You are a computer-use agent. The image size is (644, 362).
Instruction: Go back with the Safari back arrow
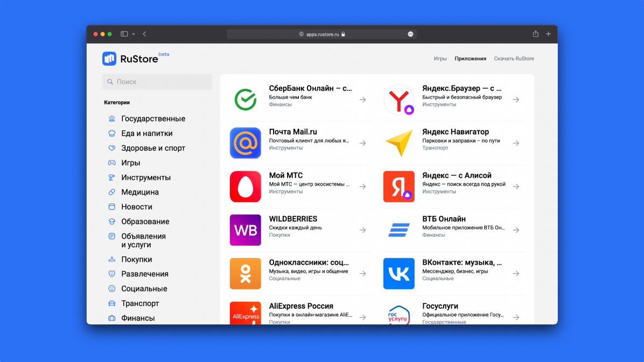[x=144, y=34]
